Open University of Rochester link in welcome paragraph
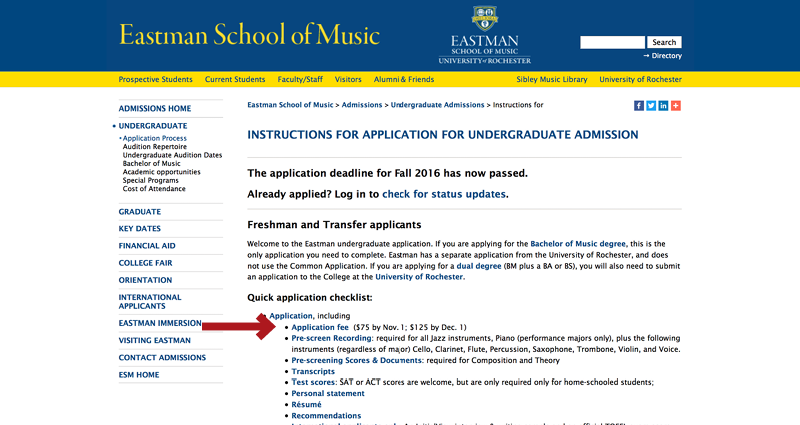This screenshot has height=425, width=800. click(x=419, y=277)
